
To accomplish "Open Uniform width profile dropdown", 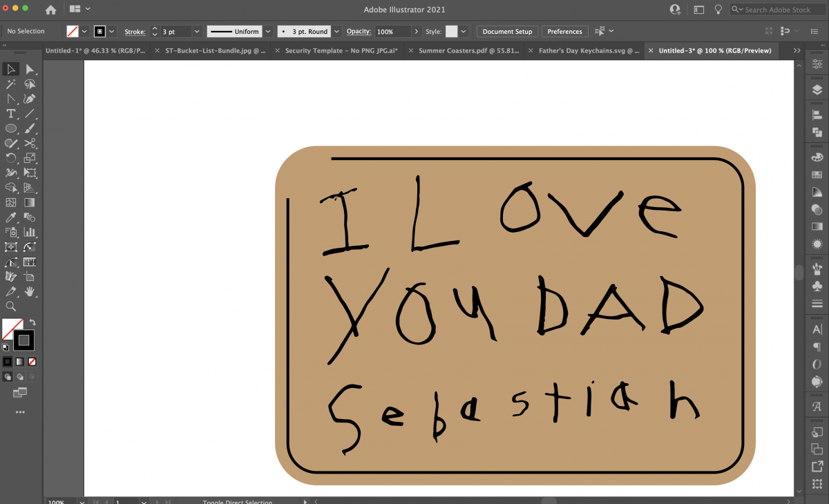I will [268, 32].
